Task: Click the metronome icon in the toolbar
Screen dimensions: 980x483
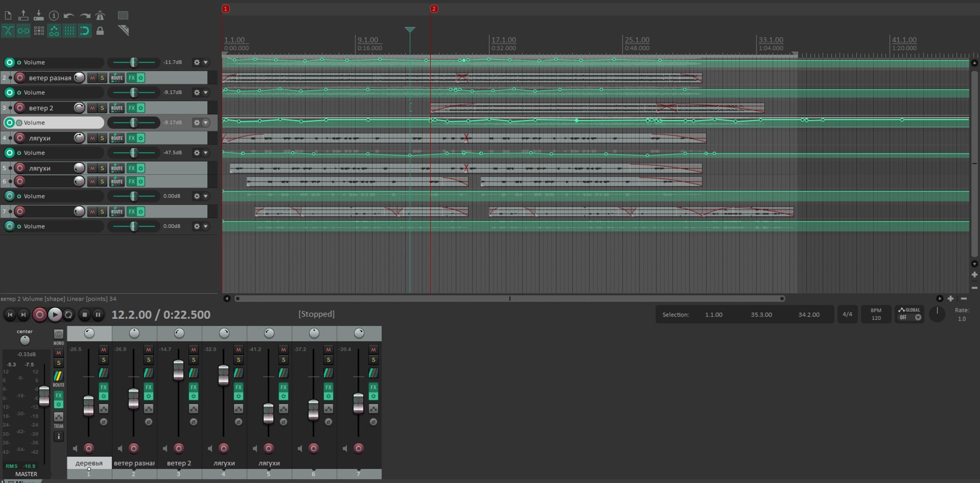Action: (x=100, y=16)
